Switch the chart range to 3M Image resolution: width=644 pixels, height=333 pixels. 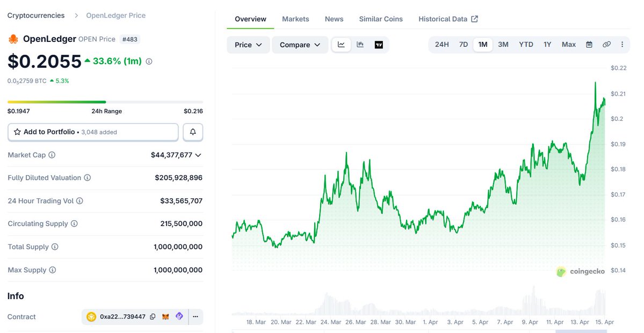pyautogui.click(x=503, y=45)
